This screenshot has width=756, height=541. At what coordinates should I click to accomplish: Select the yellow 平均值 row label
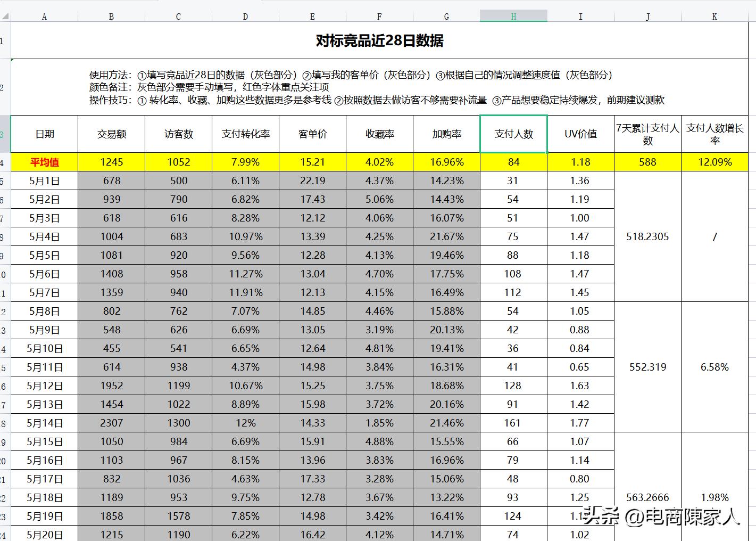44,162
